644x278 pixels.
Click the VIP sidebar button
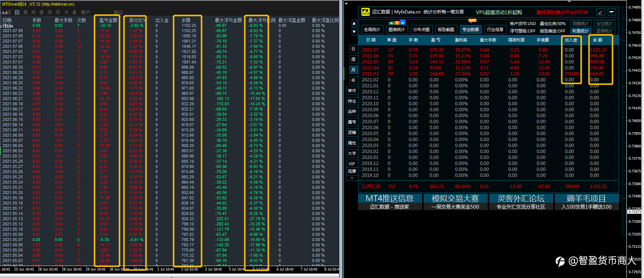tap(352, 164)
